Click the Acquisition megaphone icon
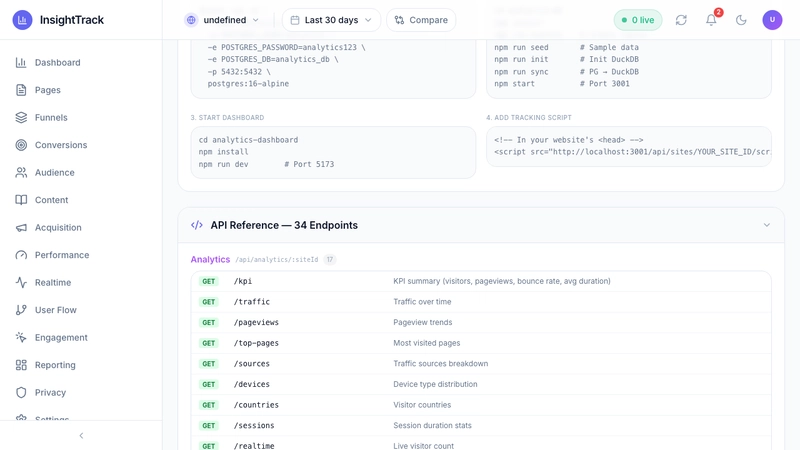This screenshot has width=800, height=450. coord(21,228)
